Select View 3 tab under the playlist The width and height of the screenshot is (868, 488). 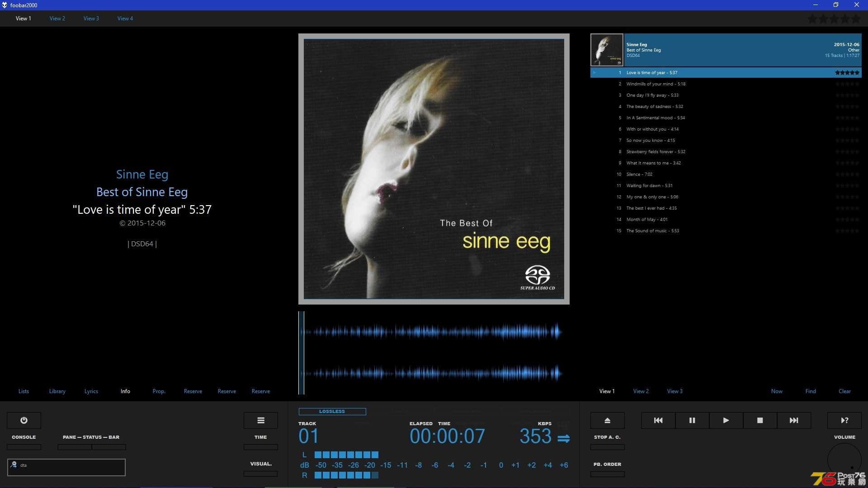coord(675,391)
